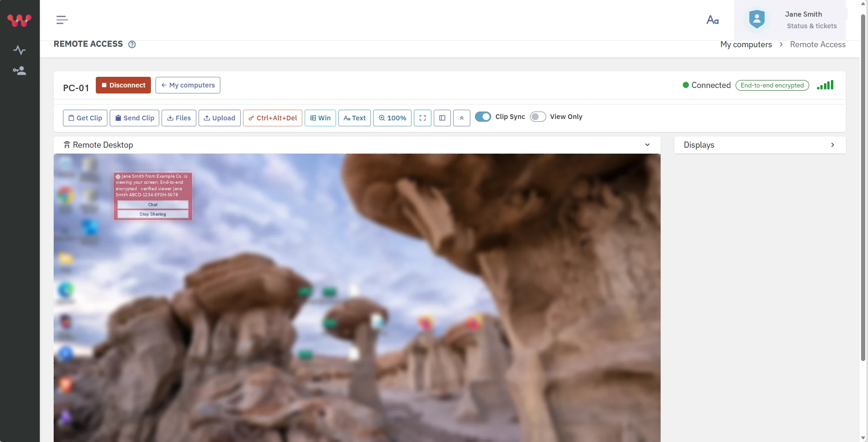Toggle the hamburger sidebar menu
Screen dimensions: 868x442
tap(62, 20)
